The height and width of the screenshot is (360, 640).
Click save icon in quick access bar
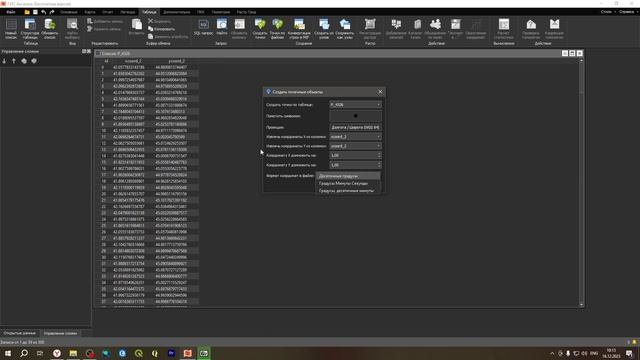point(35,12)
